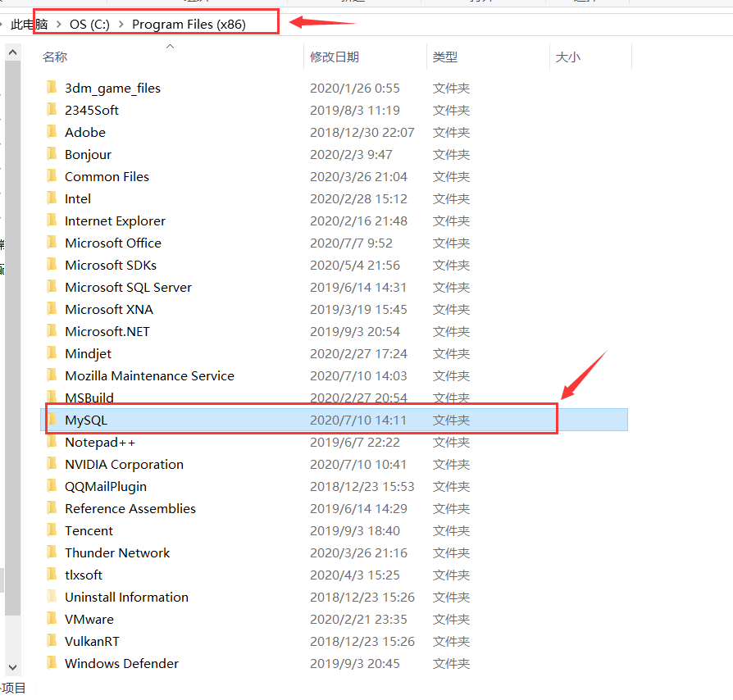Go to 此电脑 in the breadcrumb
The image size is (733, 700).
click(29, 25)
